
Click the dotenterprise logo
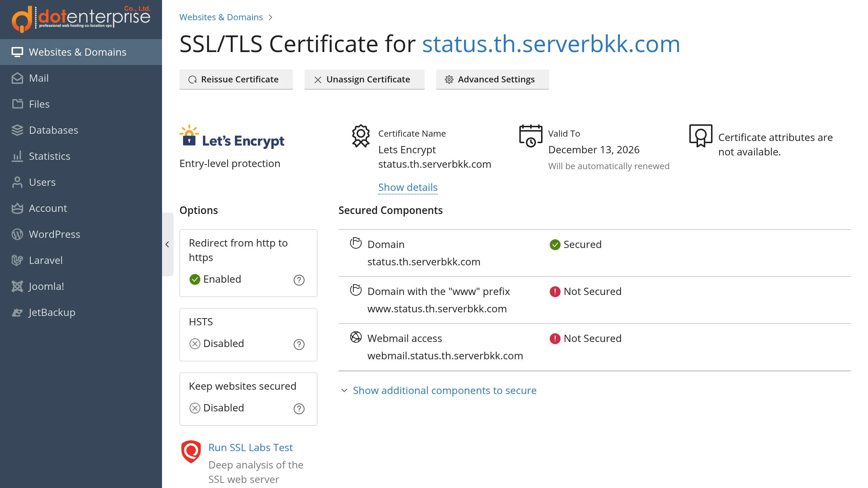pos(81,19)
